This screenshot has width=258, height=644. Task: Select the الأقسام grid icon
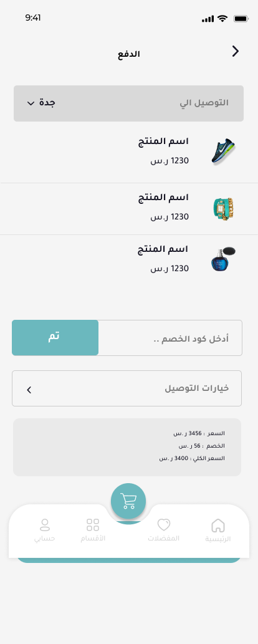point(93,525)
